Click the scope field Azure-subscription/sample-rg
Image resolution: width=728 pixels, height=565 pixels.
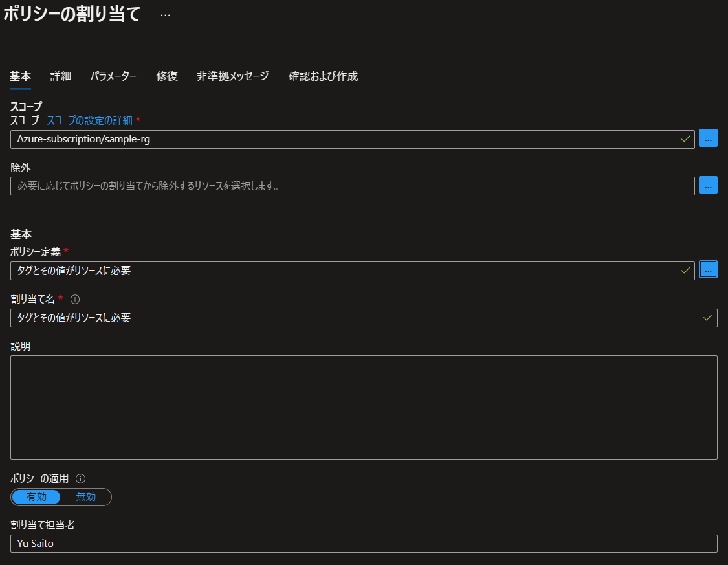tap(353, 139)
